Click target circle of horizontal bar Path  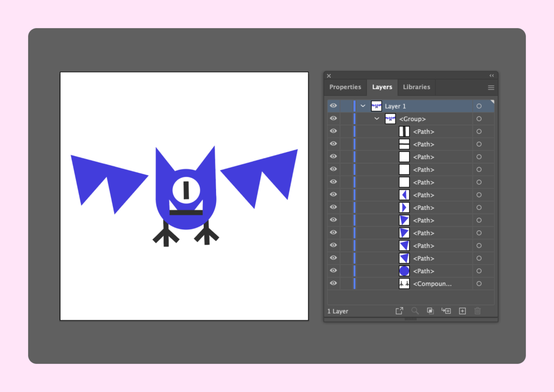[x=479, y=145]
